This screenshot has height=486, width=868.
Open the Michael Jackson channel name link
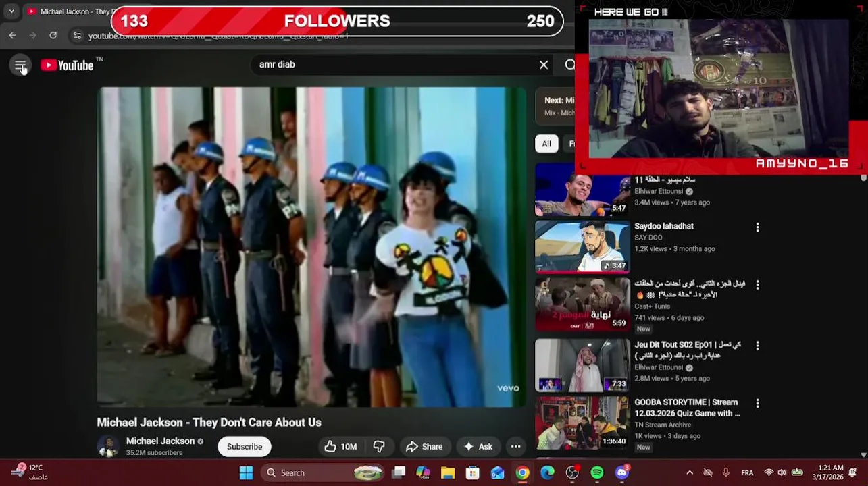tap(160, 441)
